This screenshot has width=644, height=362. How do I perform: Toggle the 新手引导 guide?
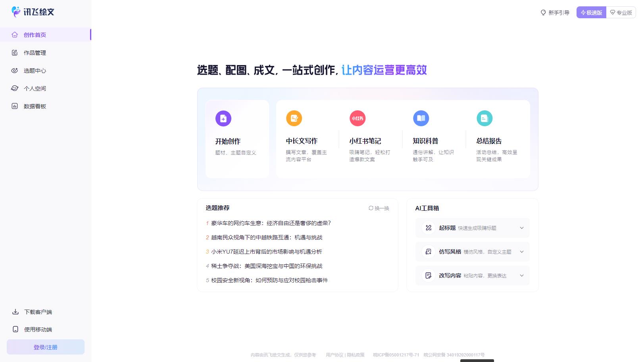[x=554, y=12]
